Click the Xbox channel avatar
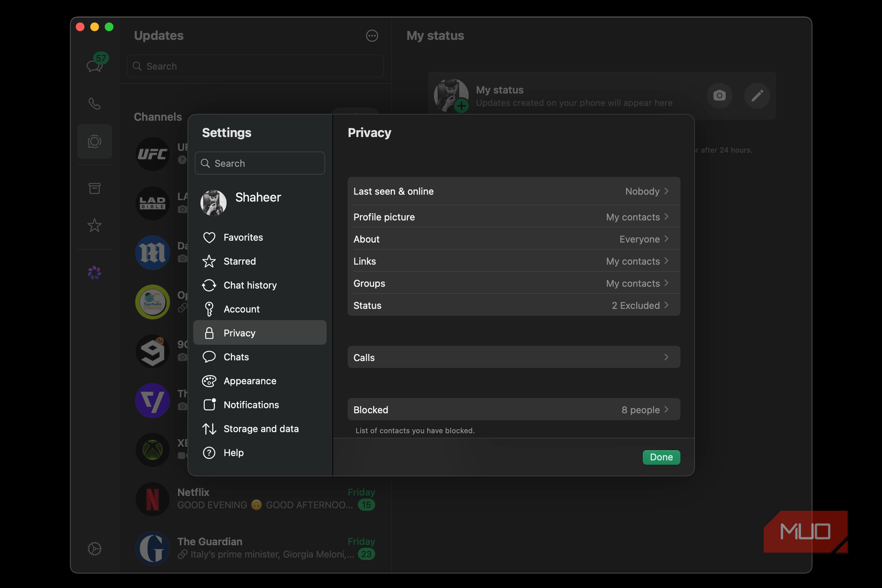This screenshot has height=588, width=882. click(x=152, y=450)
